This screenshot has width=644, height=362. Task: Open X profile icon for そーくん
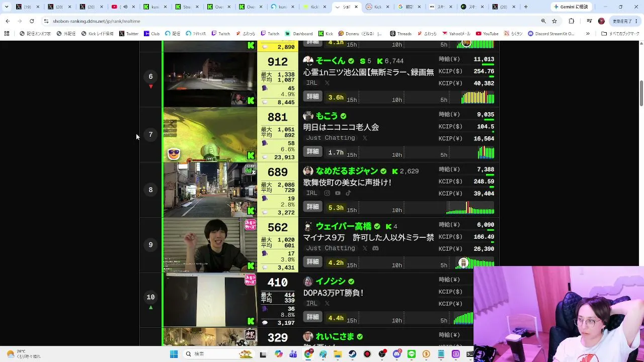(327, 83)
